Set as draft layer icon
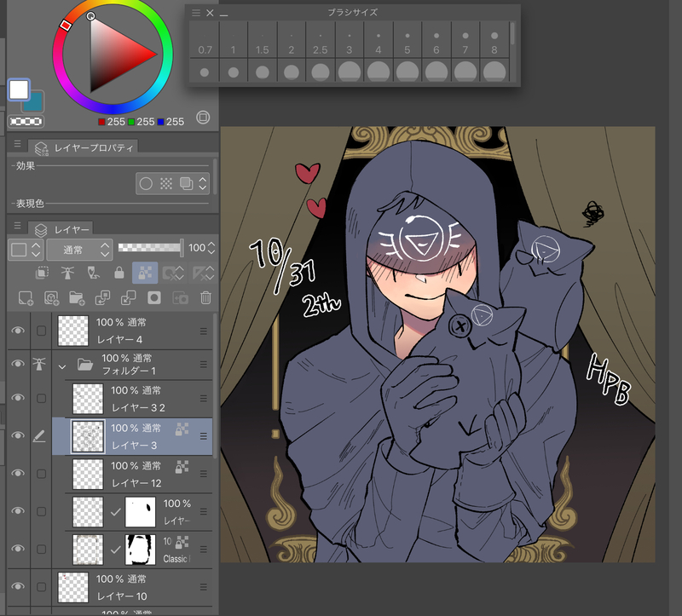 tap(94, 273)
